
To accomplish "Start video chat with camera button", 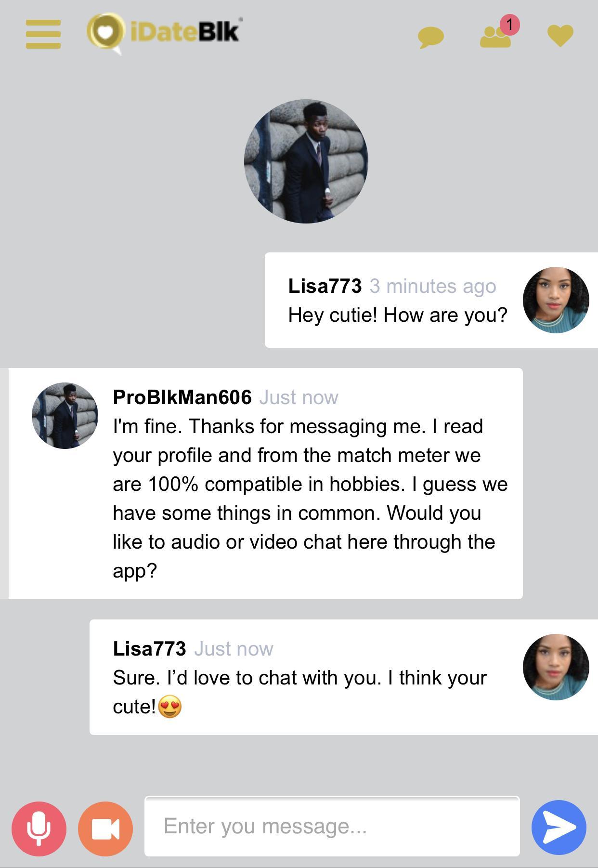I will click(105, 828).
